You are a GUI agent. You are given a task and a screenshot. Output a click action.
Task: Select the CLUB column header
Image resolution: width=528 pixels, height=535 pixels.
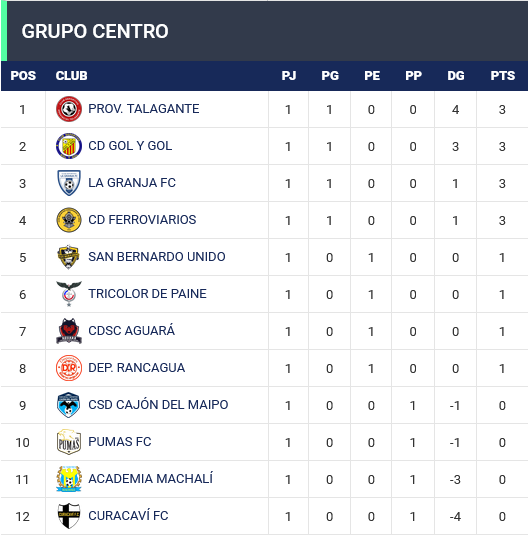(71, 76)
